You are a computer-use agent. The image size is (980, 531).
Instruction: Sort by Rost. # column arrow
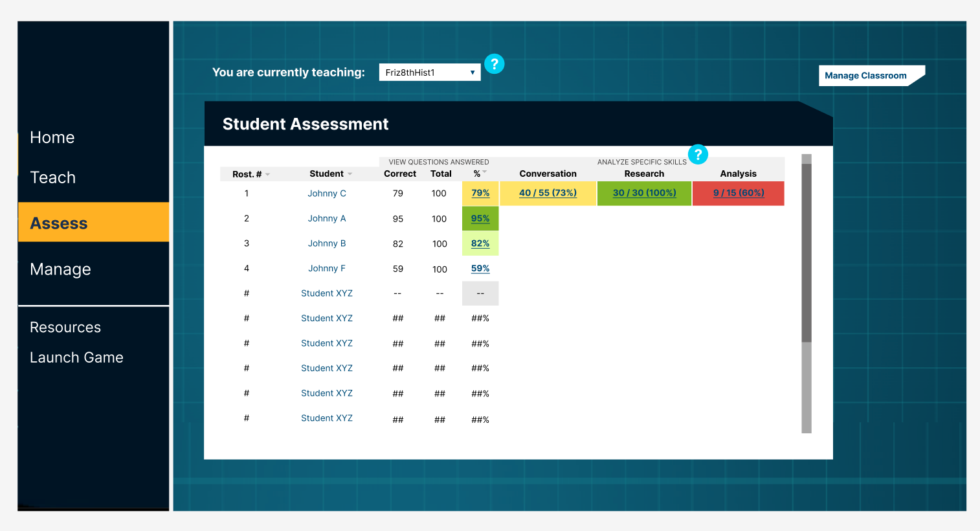point(267,174)
